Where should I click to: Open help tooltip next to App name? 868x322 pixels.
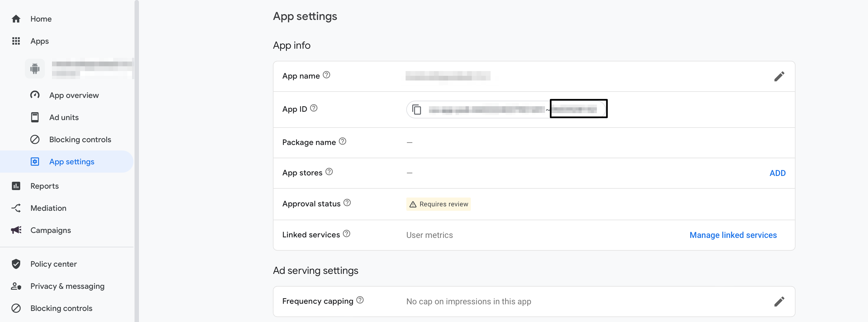coord(326,75)
